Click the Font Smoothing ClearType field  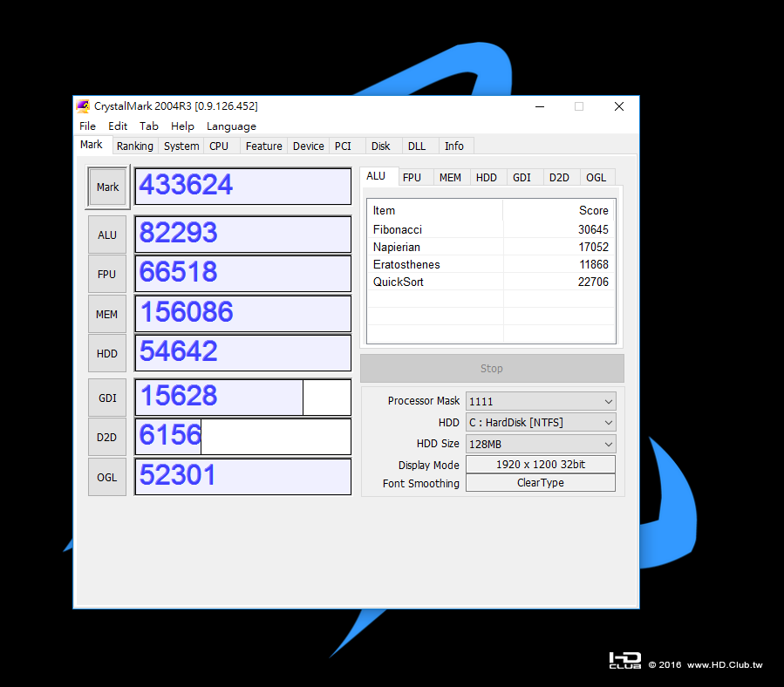[541, 483]
